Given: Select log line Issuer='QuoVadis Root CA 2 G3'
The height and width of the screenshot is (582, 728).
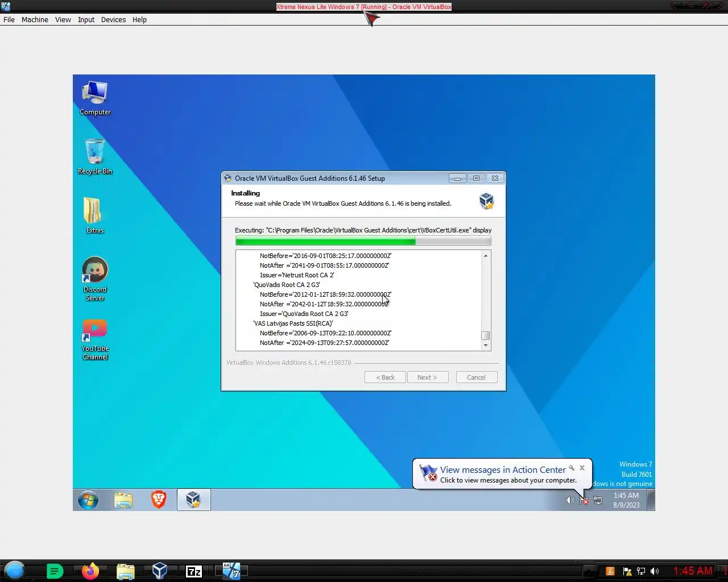Looking at the screenshot, I should [x=304, y=314].
